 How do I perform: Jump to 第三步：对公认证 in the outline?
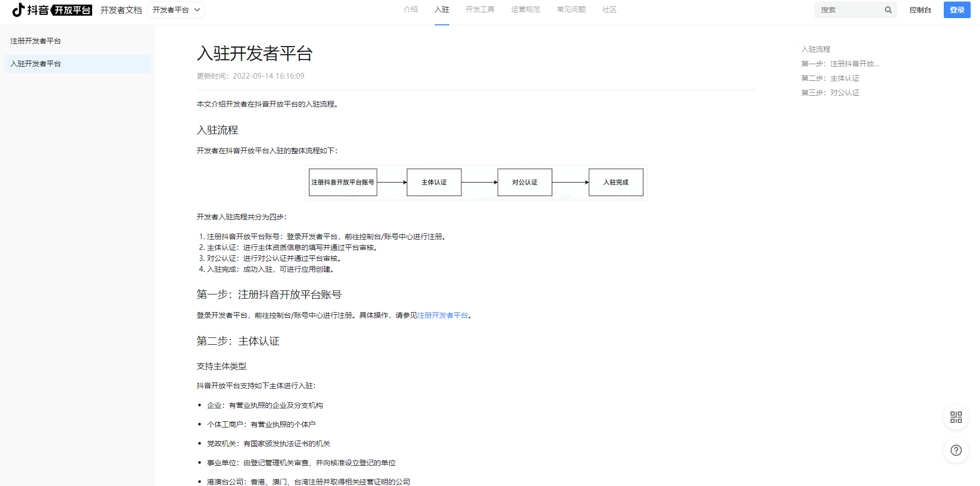click(x=830, y=93)
